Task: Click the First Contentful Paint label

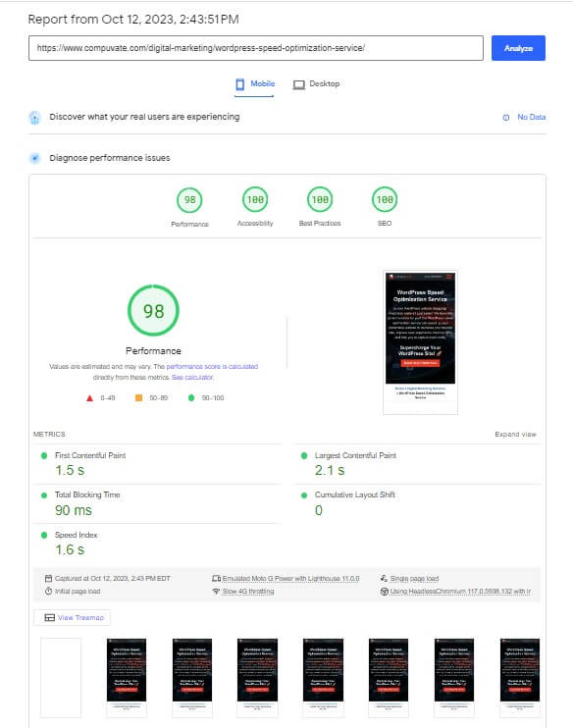Action: click(90, 455)
